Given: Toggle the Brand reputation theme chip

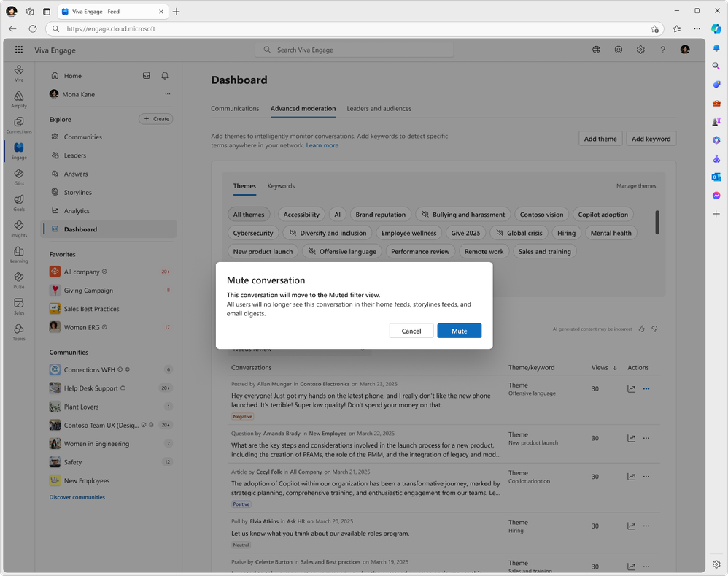Looking at the screenshot, I should [x=380, y=215].
